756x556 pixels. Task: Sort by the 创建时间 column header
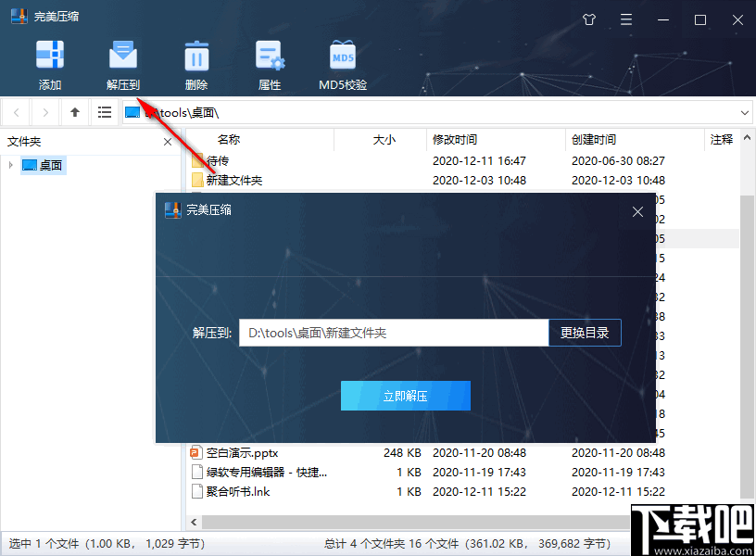click(635, 140)
